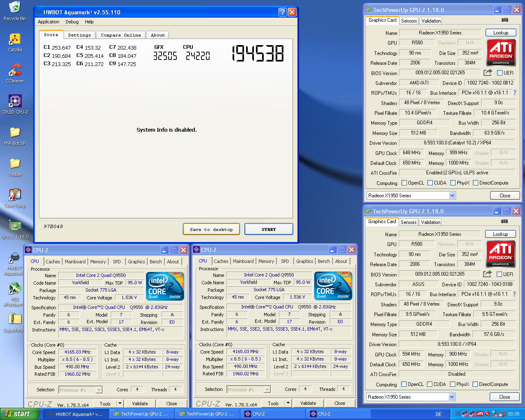Click Validate button in left CPU-Z
The image size is (525, 420).
coord(140,404)
